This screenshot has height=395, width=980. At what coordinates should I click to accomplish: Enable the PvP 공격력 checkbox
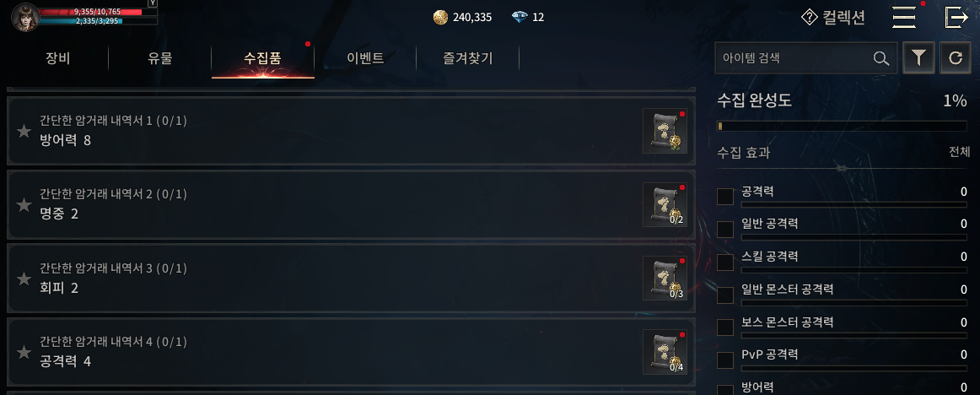coord(725,360)
